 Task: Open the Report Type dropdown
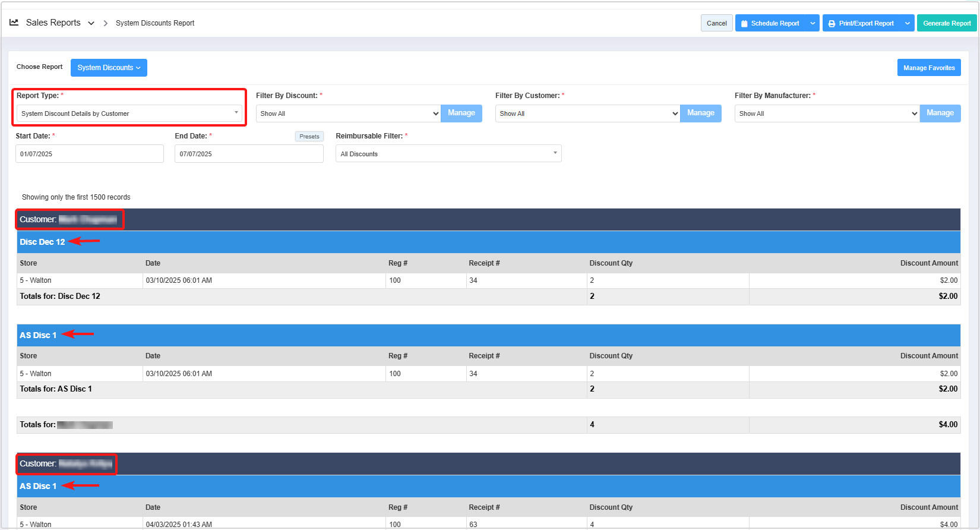[129, 113]
